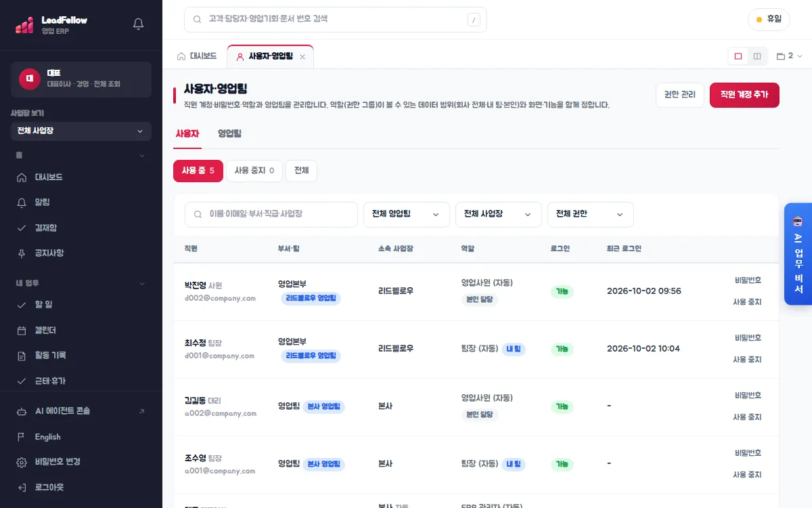The image size is (812, 508).
Task: Click the 활동 기록 document icon
Action: pyautogui.click(x=22, y=356)
